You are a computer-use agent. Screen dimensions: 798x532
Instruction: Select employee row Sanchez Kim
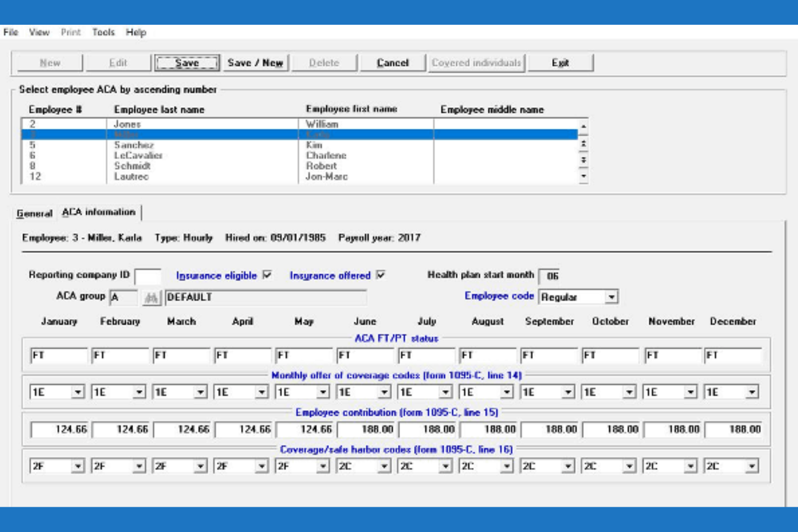(x=299, y=145)
